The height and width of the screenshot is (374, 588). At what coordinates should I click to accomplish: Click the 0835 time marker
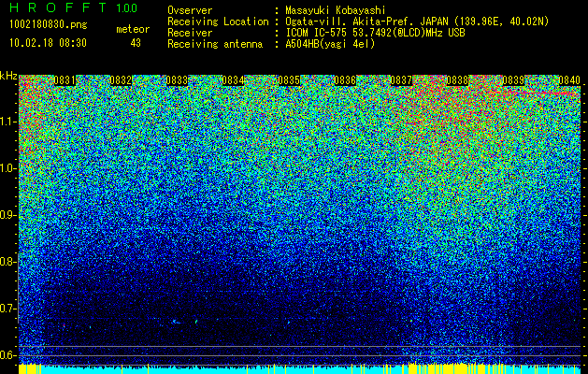coord(289,80)
